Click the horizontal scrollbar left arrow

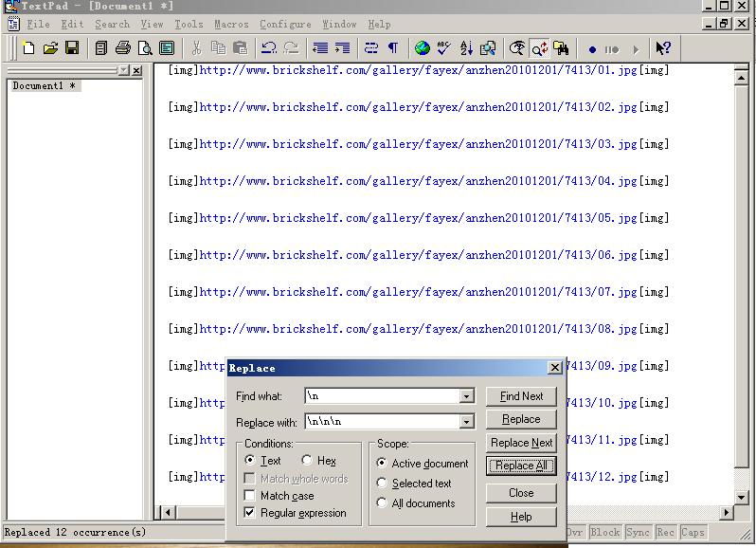tap(168, 512)
